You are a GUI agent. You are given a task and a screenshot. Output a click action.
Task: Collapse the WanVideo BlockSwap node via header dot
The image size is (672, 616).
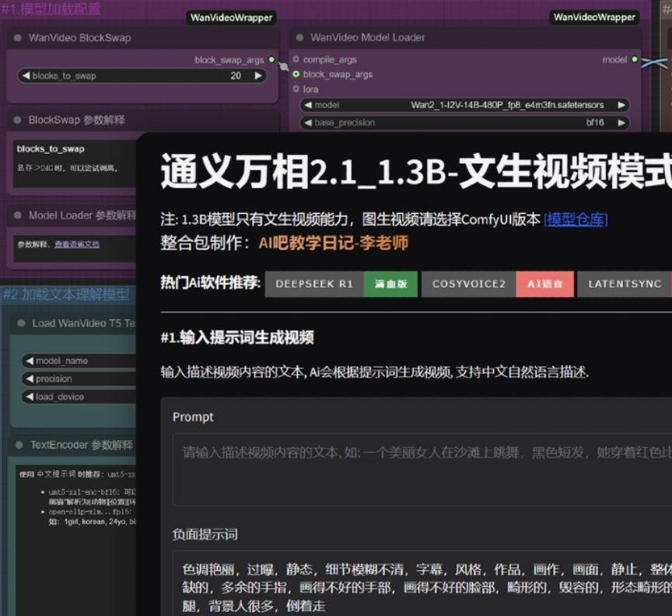pyautogui.click(x=16, y=39)
